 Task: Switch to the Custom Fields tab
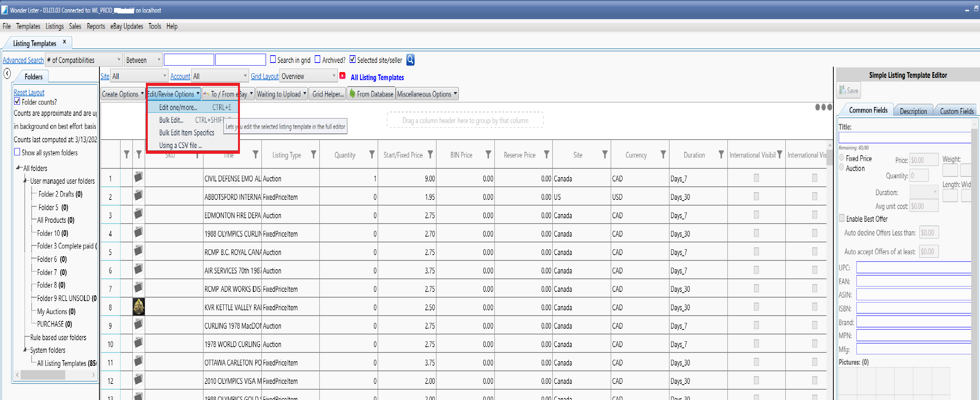[956, 111]
